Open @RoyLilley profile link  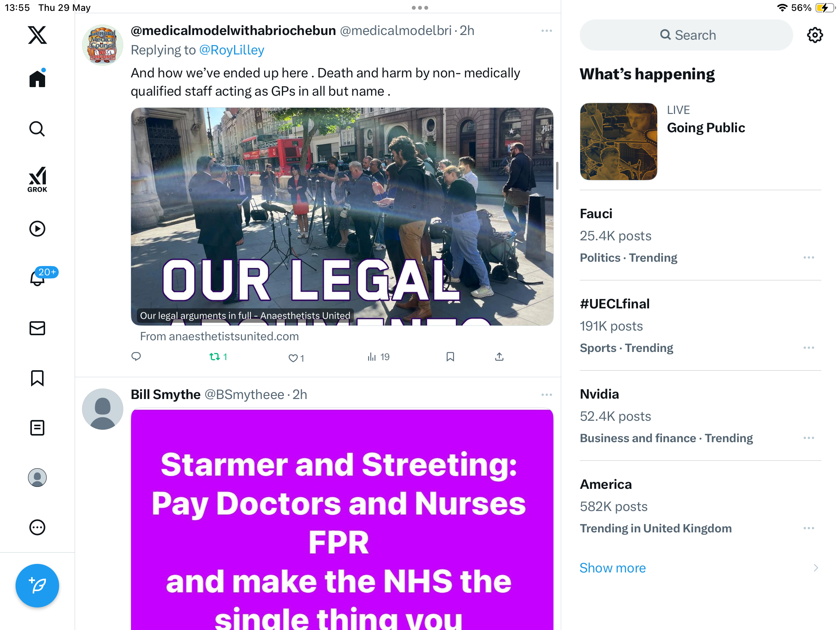(x=232, y=50)
